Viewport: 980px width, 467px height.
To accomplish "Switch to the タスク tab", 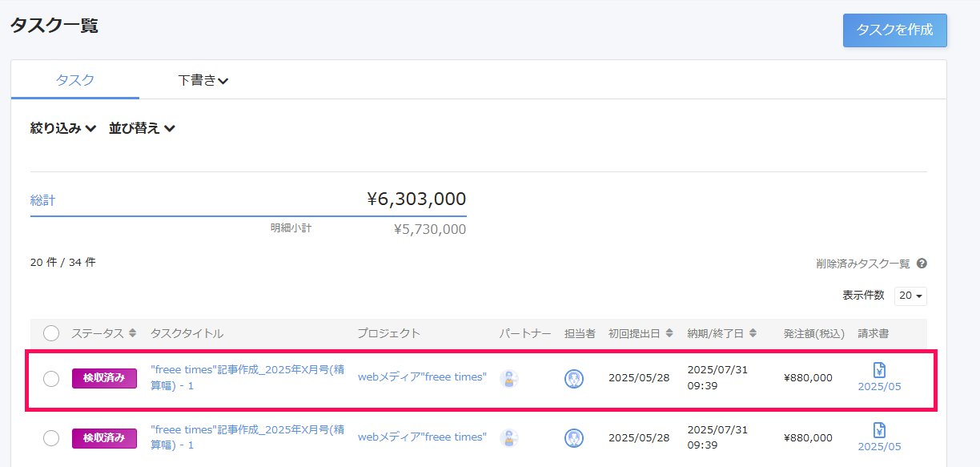I will [x=75, y=80].
